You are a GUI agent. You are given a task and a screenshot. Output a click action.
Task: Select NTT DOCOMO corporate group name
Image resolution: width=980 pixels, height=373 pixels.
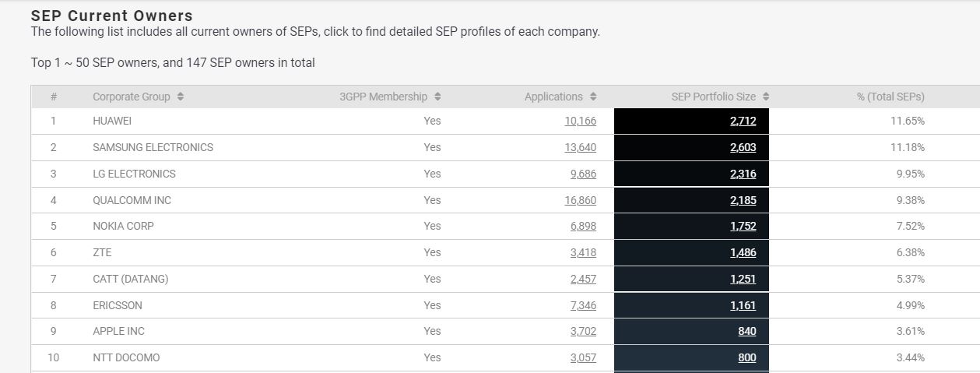[126, 357]
